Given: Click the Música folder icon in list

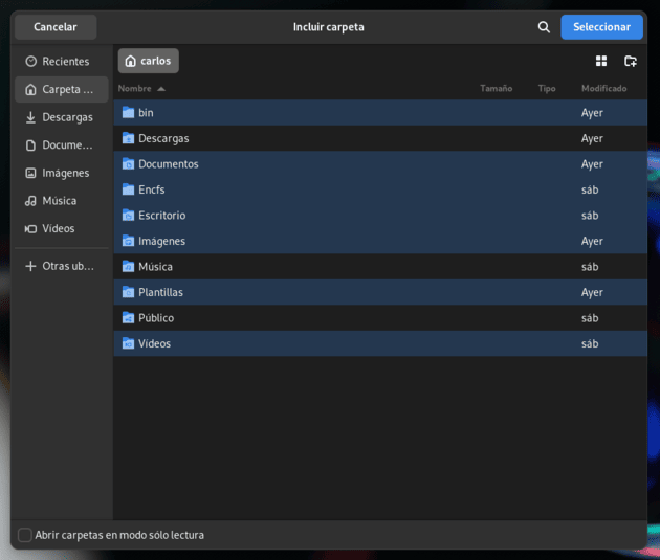Looking at the screenshot, I should 128,267.
